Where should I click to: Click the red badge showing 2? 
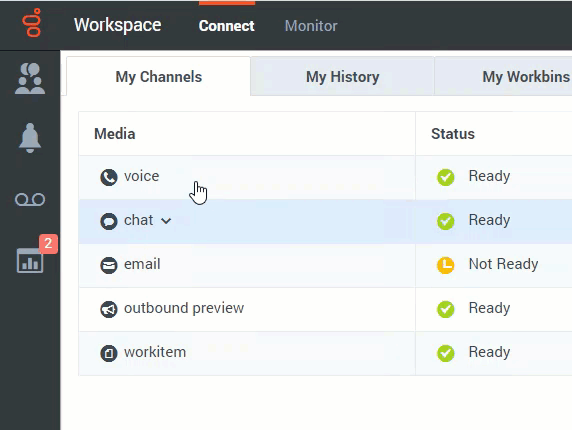[48, 243]
